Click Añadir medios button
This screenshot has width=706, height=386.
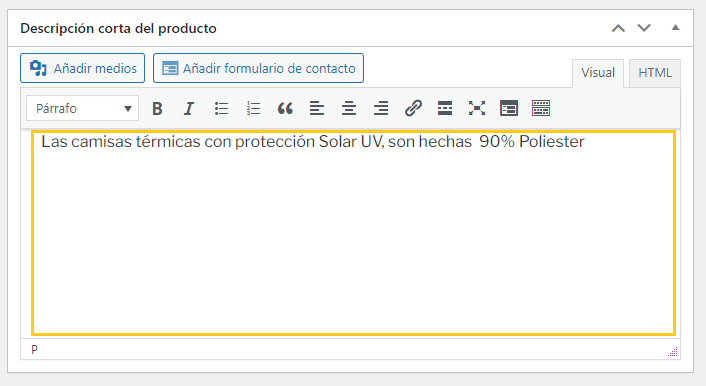(82, 68)
